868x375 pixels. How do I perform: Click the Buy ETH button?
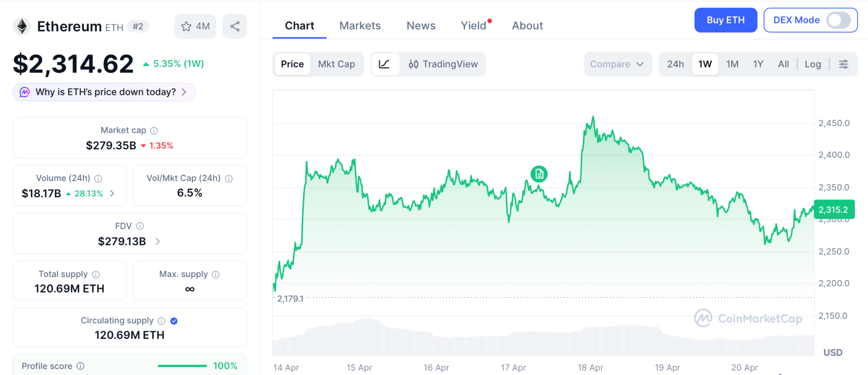point(725,20)
